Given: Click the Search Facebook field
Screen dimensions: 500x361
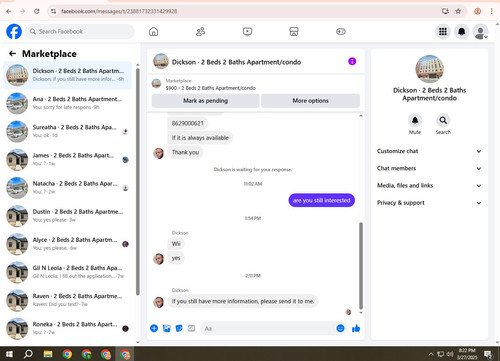Looking at the screenshot, I should (x=80, y=32).
